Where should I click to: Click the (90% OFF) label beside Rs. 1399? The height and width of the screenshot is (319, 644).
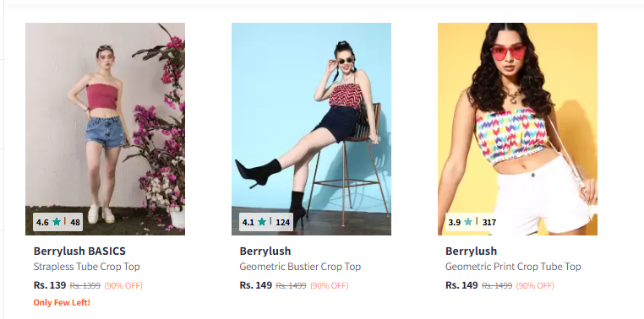pyautogui.click(x=123, y=285)
